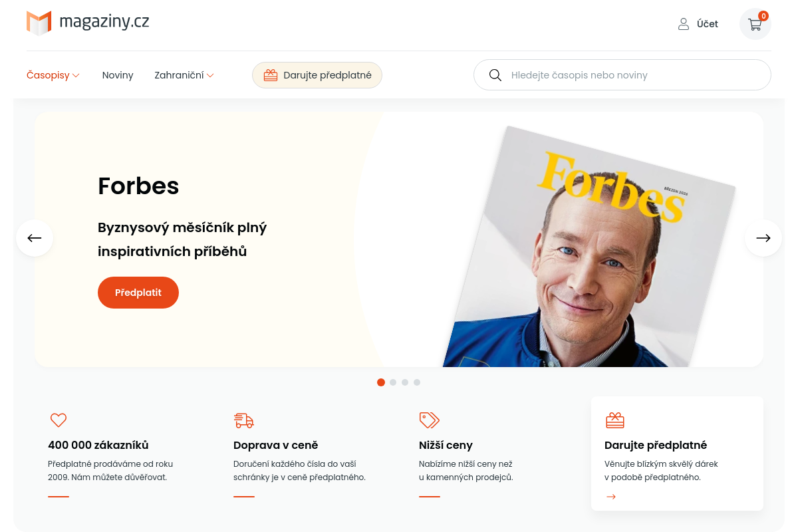Go to previous slide arrow
The height and width of the screenshot is (532, 798).
click(x=35, y=238)
